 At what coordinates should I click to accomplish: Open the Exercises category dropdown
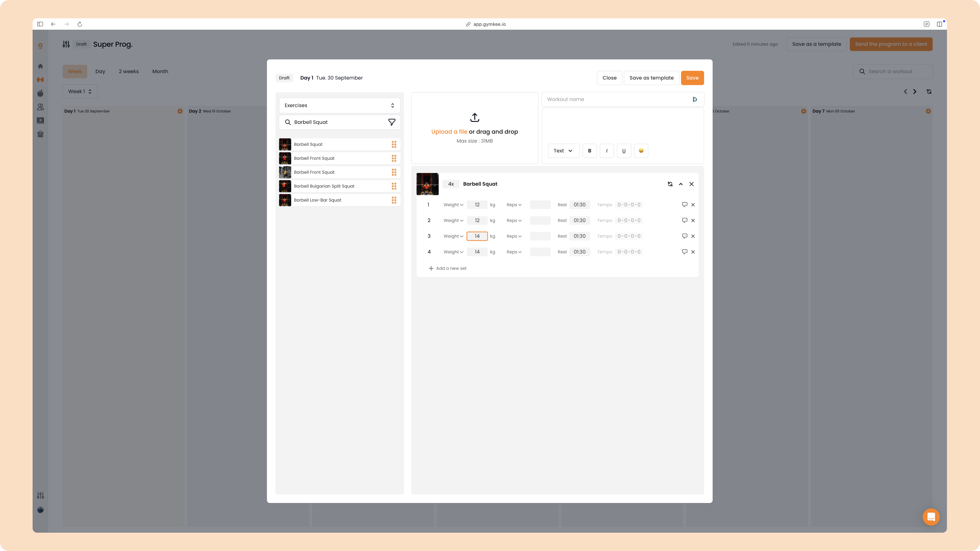click(x=339, y=105)
